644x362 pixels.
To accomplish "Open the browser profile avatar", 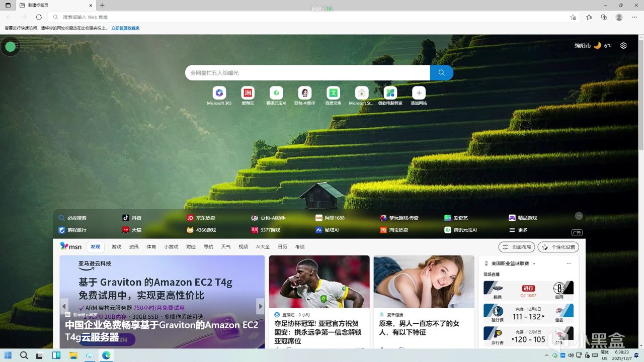I will pyautogui.click(x=619, y=17).
